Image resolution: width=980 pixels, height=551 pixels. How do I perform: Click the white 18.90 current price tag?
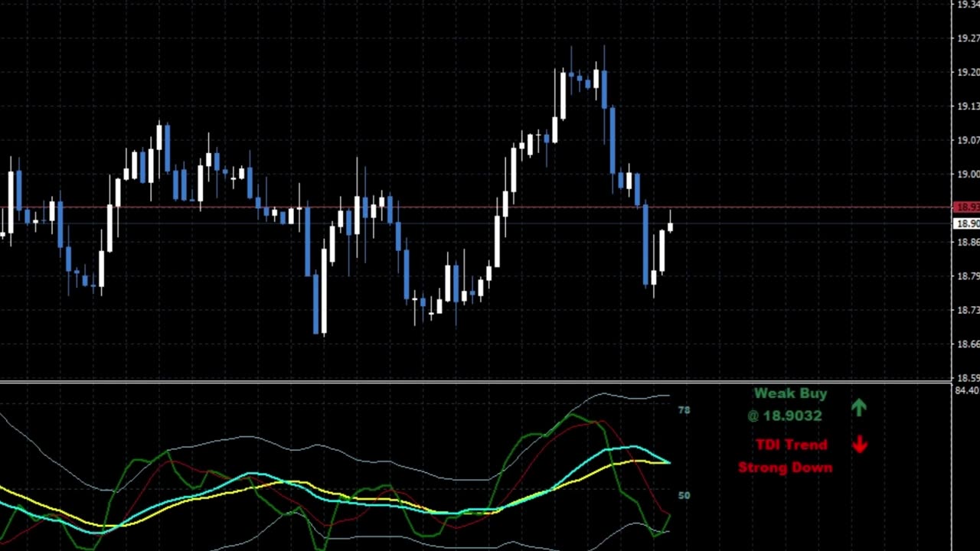967,223
